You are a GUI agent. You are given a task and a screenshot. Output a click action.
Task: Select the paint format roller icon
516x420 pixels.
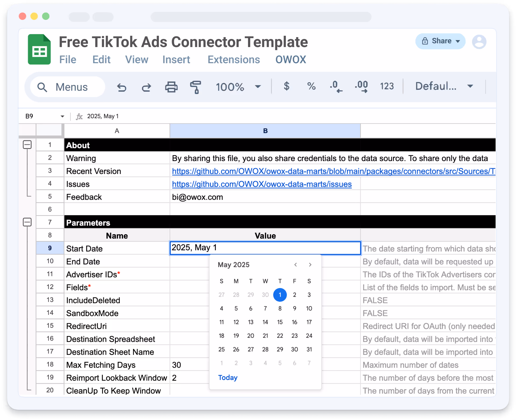[x=196, y=87]
